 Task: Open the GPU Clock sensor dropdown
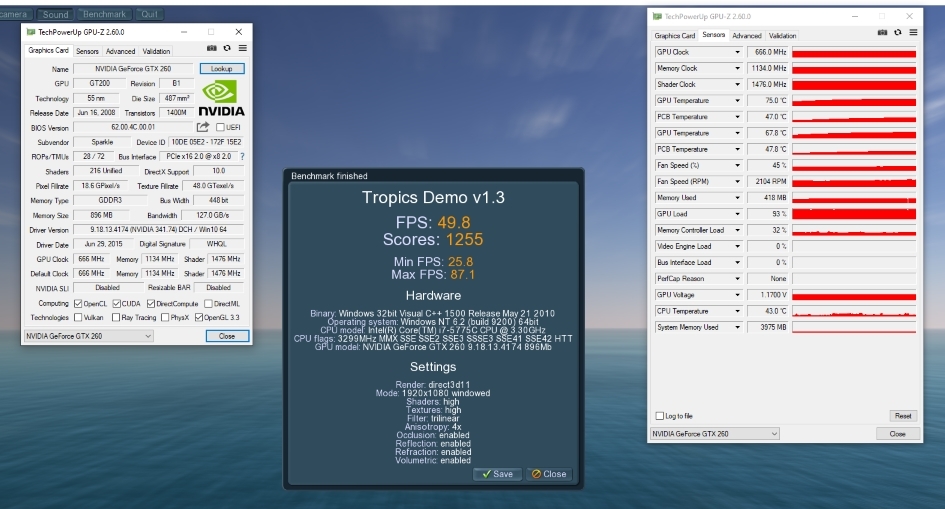click(x=737, y=52)
